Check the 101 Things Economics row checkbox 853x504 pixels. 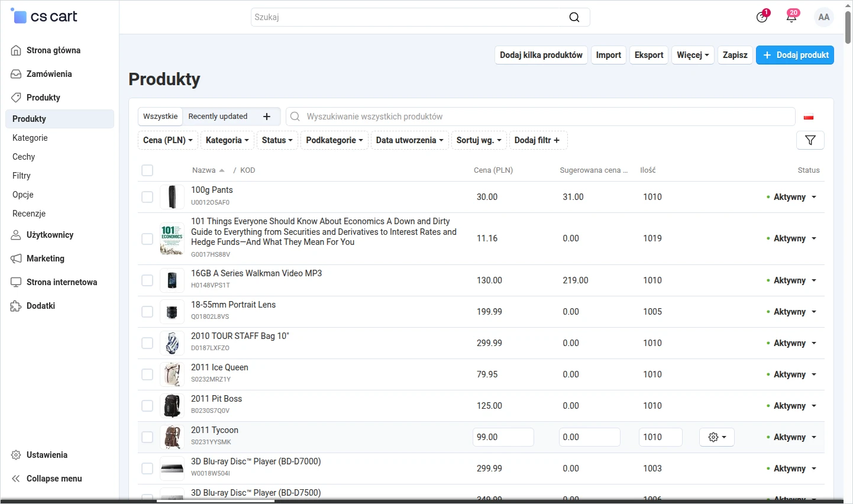pos(147,239)
